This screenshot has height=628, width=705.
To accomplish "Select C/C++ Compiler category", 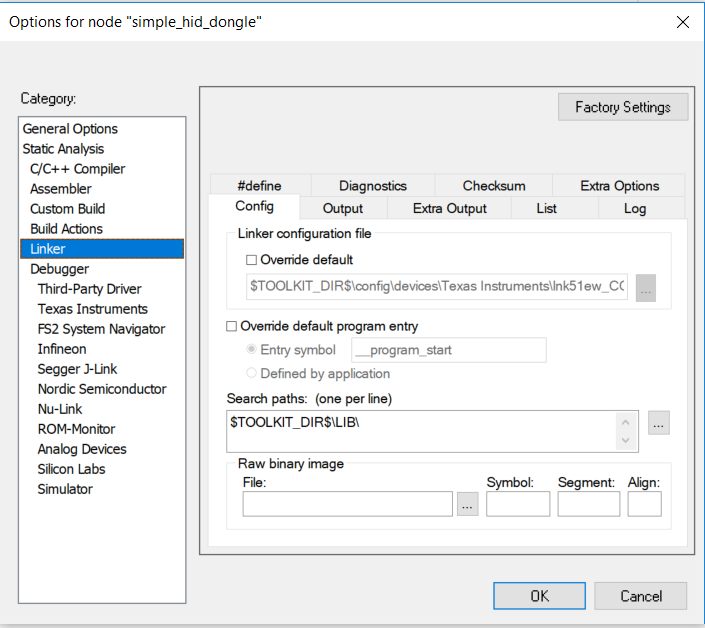I will pyautogui.click(x=78, y=169).
